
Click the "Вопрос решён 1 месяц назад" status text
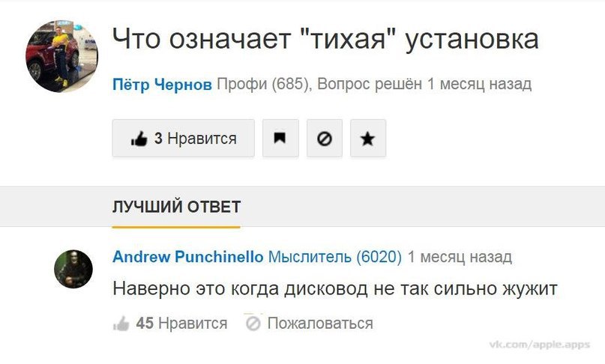pyautogui.click(x=424, y=84)
